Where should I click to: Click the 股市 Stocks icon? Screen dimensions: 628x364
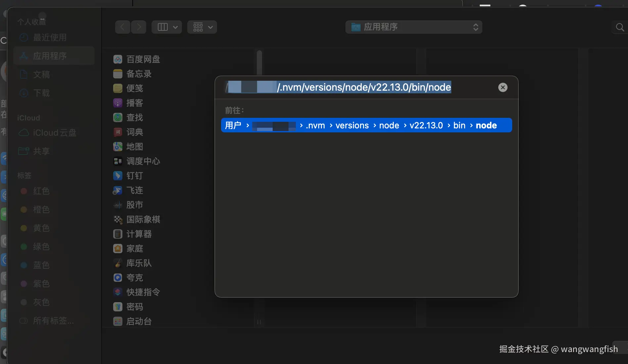[x=118, y=205]
